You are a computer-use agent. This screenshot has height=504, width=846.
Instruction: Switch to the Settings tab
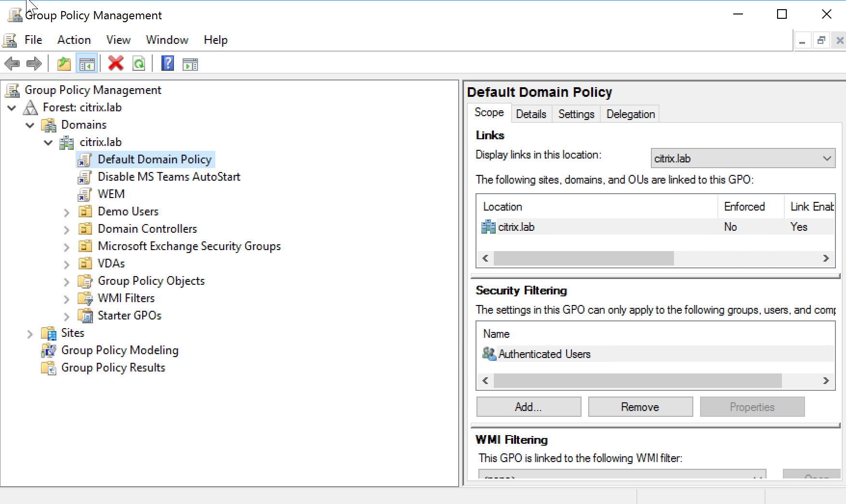pos(576,114)
